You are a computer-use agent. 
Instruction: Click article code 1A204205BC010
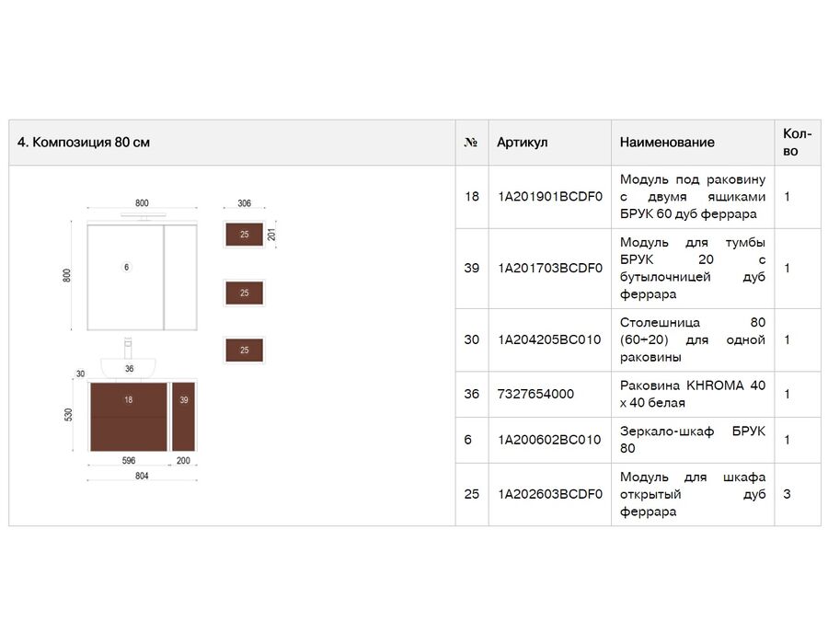pyautogui.click(x=549, y=340)
